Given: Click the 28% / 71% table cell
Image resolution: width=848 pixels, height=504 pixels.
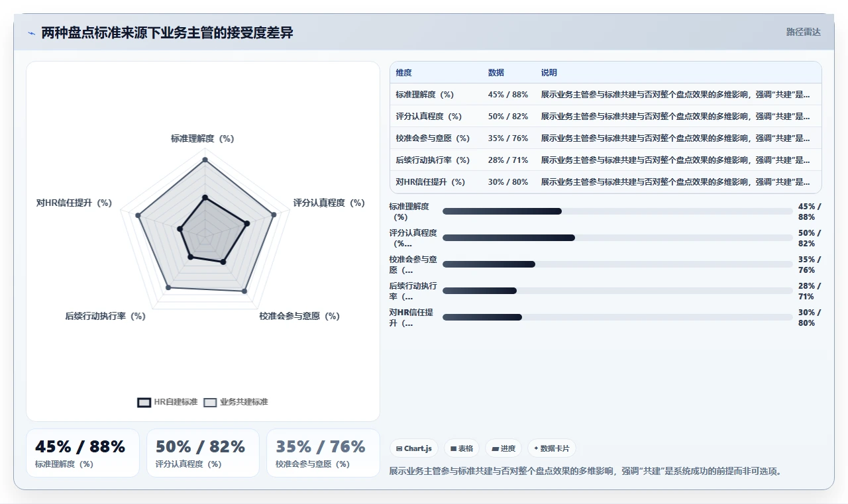Looking at the screenshot, I should tap(508, 160).
